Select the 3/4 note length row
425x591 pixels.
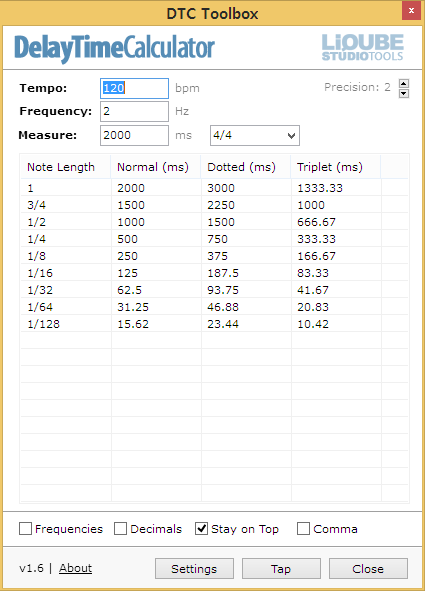[214, 205]
